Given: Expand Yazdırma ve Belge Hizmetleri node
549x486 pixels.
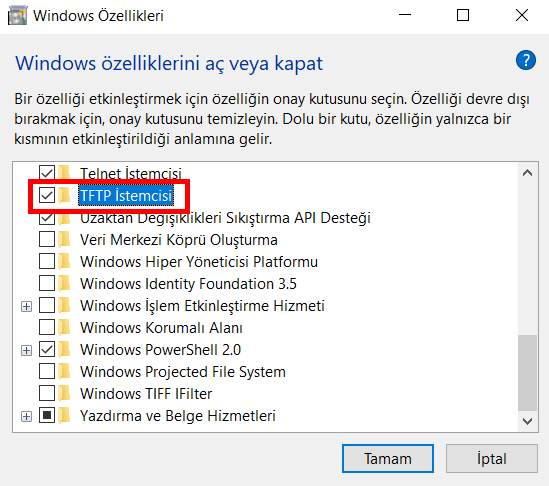Looking at the screenshot, I should click(x=26, y=417).
